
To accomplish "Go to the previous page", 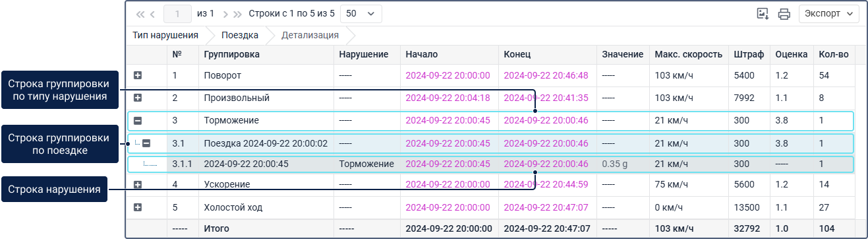I will [152, 13].
